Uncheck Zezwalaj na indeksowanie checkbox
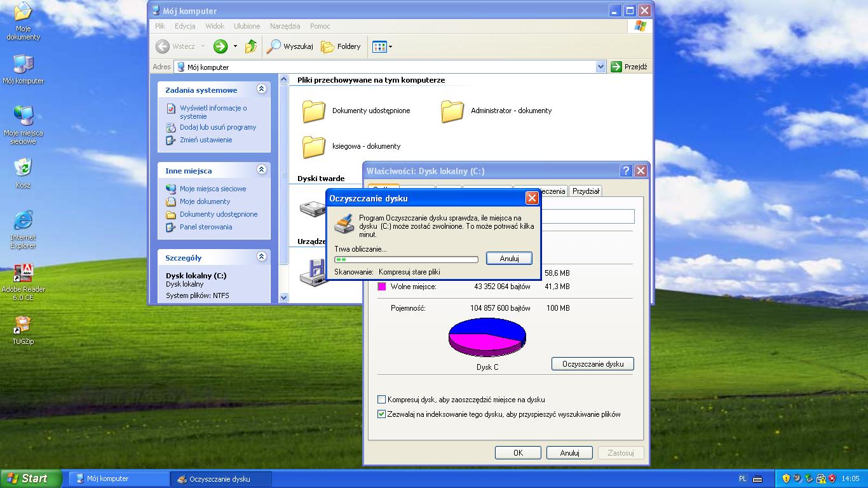868x488 pixels. [382, 414]
